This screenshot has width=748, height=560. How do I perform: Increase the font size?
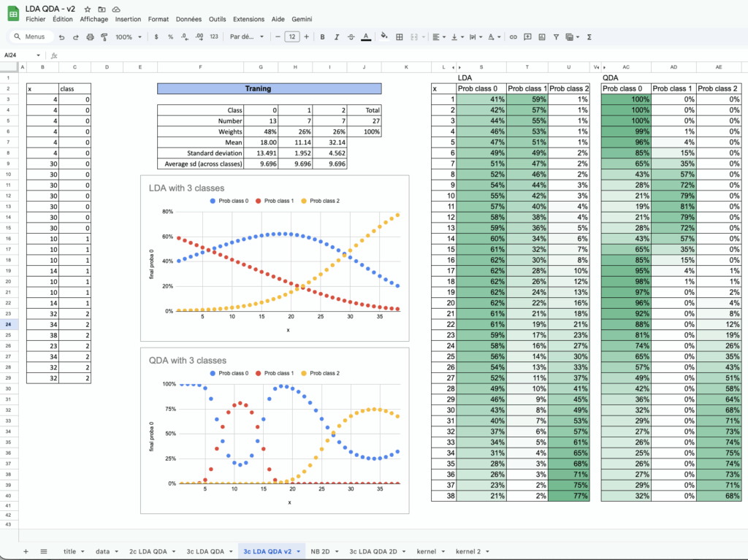(306, 37)
